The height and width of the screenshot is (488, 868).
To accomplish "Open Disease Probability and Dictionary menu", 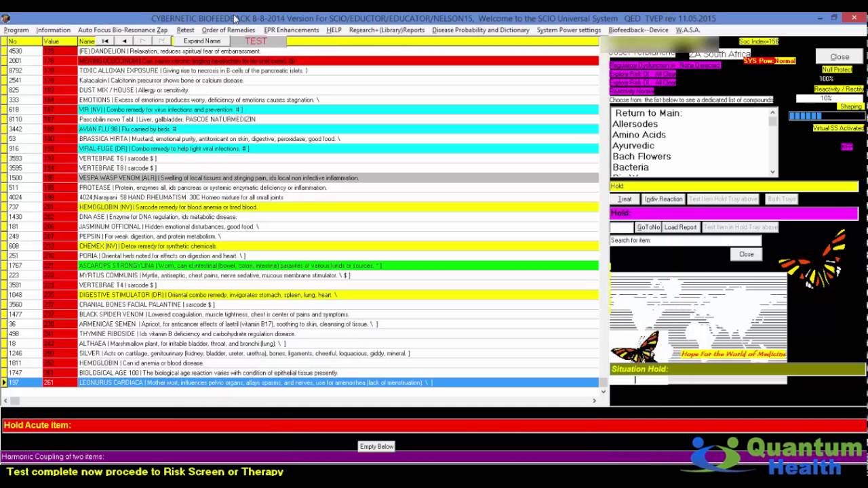I will [481, 30].
